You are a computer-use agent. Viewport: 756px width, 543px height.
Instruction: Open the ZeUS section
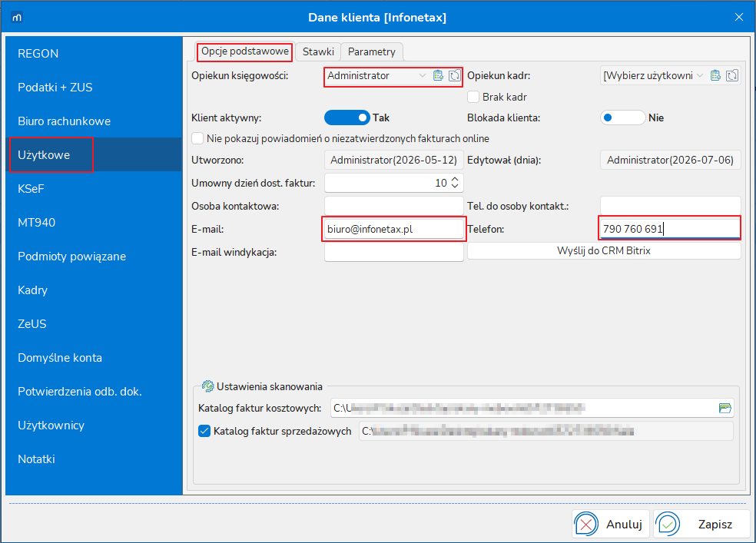[x=94, y=324]
